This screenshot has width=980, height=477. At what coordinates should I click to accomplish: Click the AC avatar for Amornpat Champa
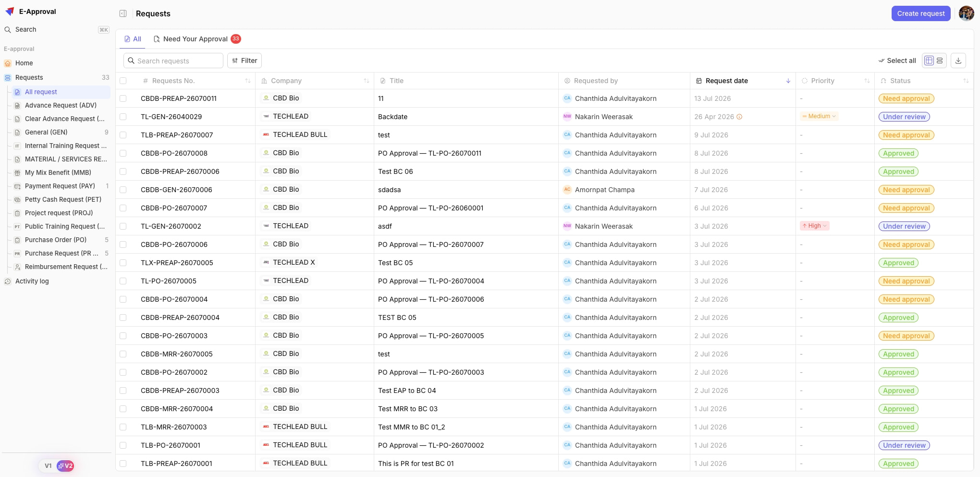[567, 189]
